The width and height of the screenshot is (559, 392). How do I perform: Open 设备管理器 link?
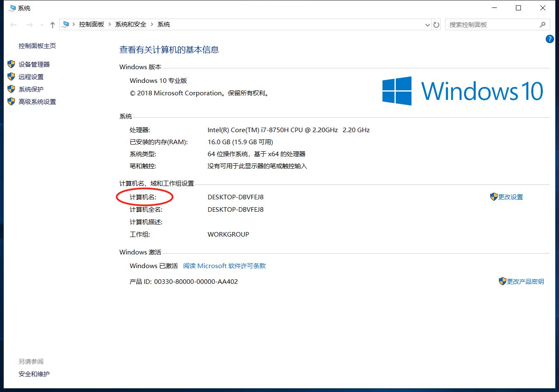coord(34,65)
